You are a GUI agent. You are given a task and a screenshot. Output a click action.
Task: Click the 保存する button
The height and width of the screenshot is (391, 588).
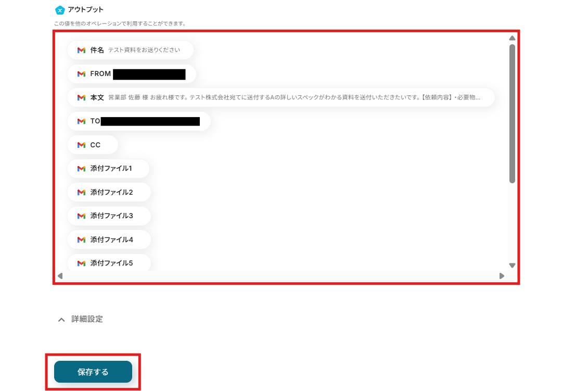[x=93, y=372]
